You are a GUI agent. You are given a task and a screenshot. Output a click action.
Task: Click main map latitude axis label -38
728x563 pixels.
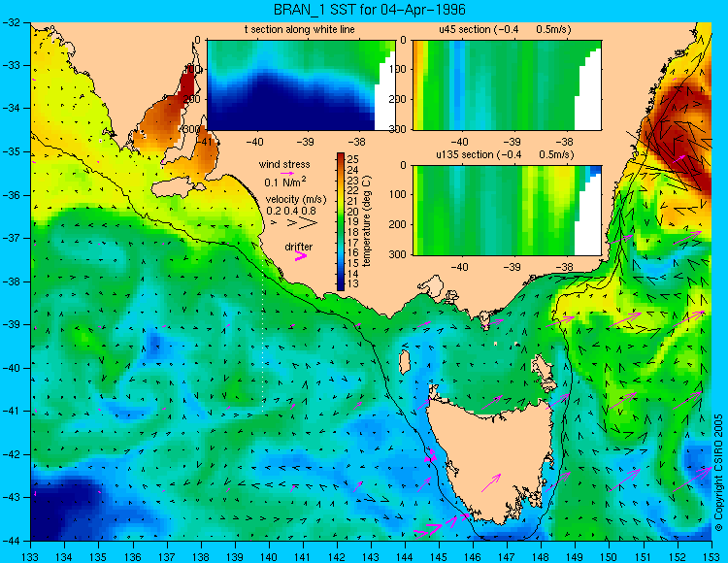point(11,281)
